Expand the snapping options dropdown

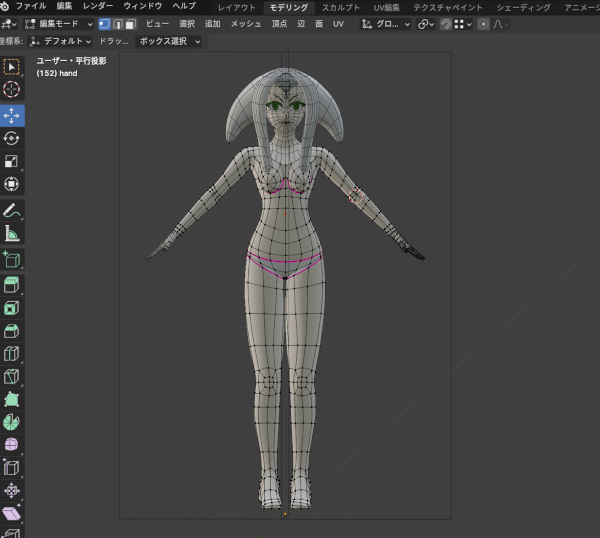point(463,24)
